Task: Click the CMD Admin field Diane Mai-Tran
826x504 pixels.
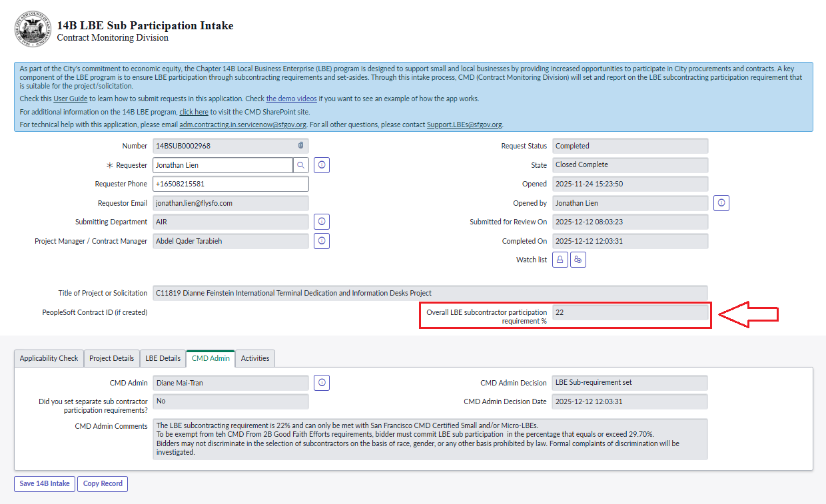Action: [x=230, y=382]
